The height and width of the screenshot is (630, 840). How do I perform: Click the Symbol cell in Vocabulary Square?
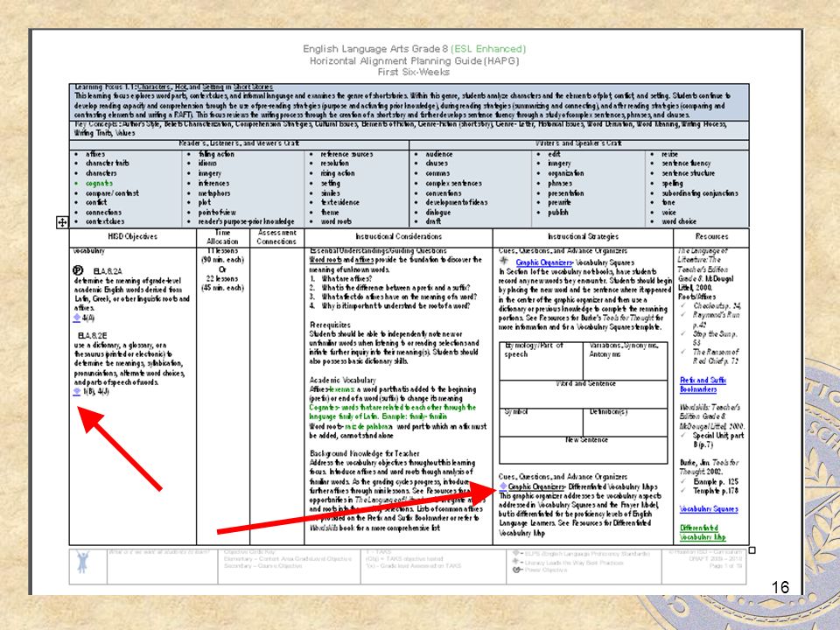click(x=541, y=422)
